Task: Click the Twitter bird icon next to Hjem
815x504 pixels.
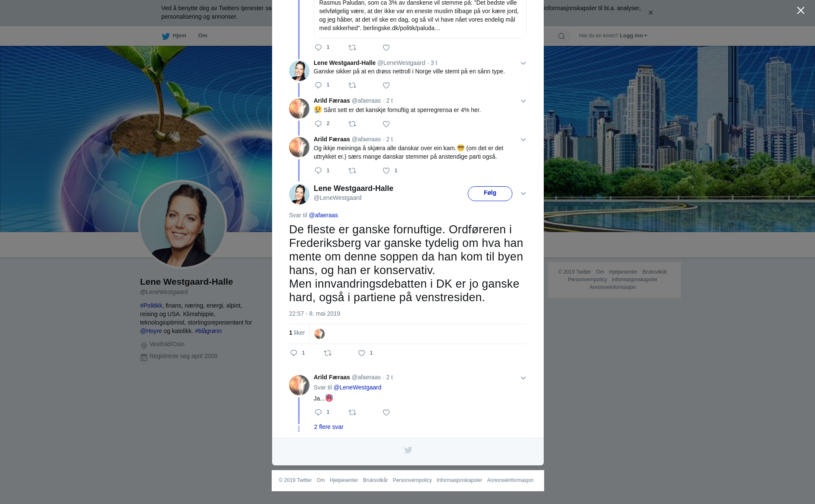Action: tap(166, 36)
